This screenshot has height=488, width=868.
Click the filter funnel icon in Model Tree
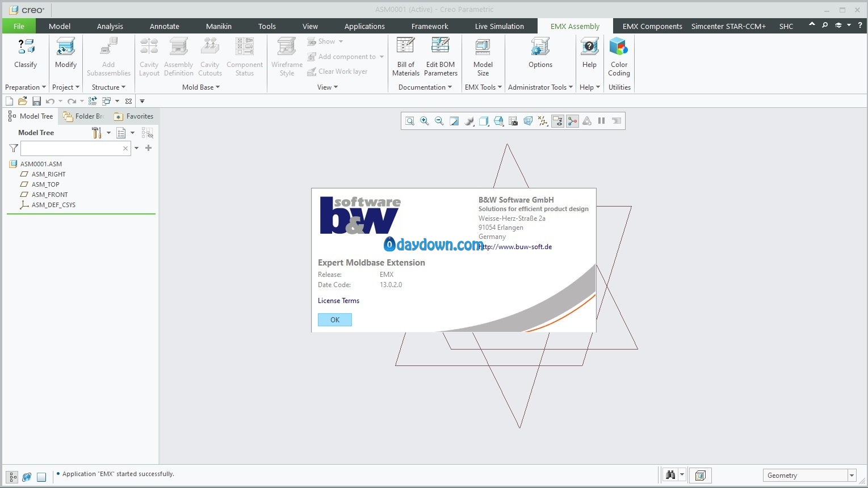coord(14,148)
